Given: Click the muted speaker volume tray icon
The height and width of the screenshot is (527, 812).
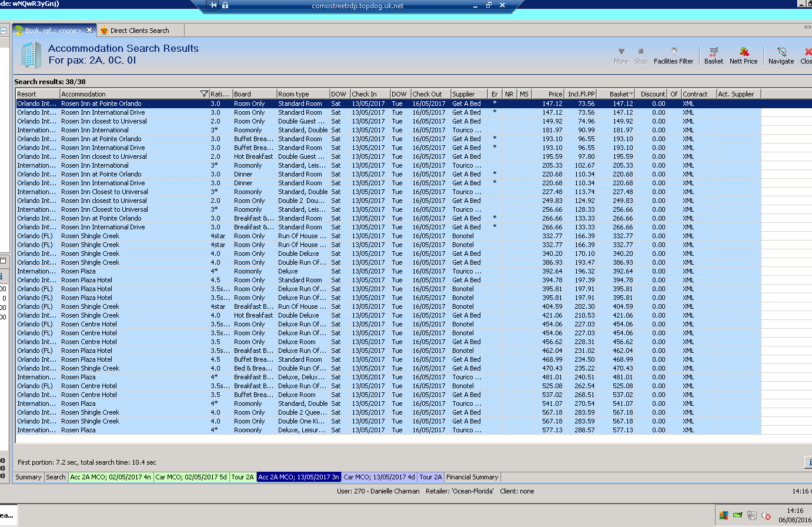Looking at the screenshot, I should 766,516.
